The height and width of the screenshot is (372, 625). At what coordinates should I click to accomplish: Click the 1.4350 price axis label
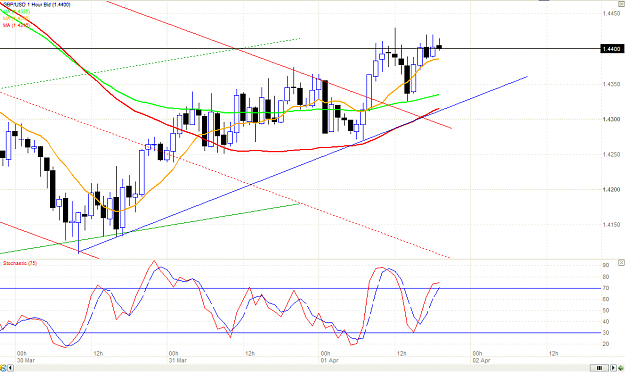coord(611,84)
